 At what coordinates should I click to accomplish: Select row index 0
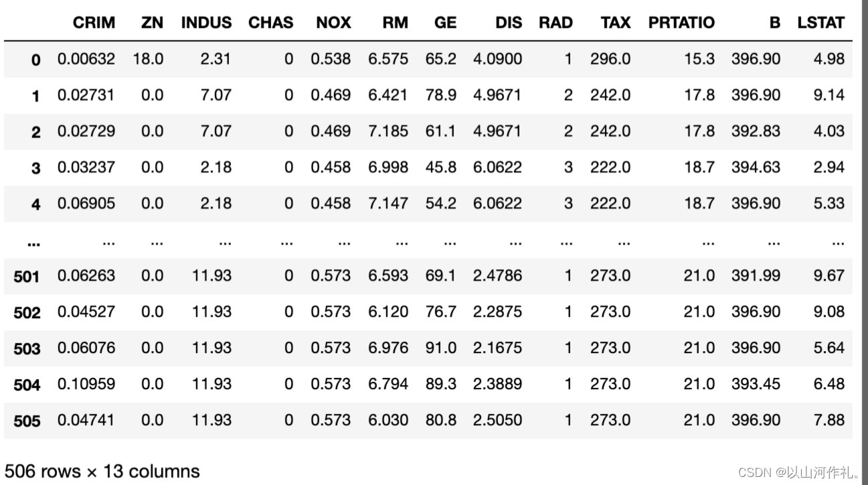[x=36, y=60]
